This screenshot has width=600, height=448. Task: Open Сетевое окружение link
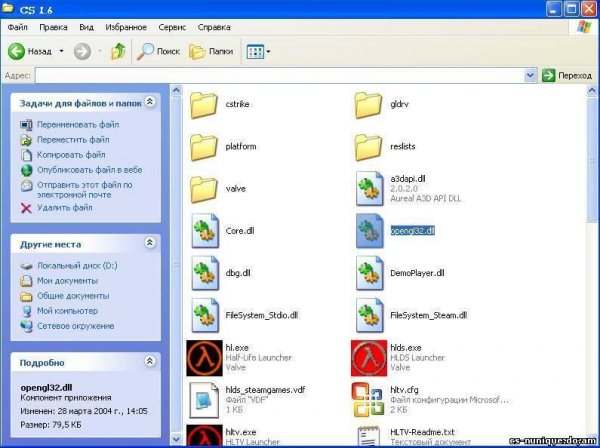pos(75,326)
